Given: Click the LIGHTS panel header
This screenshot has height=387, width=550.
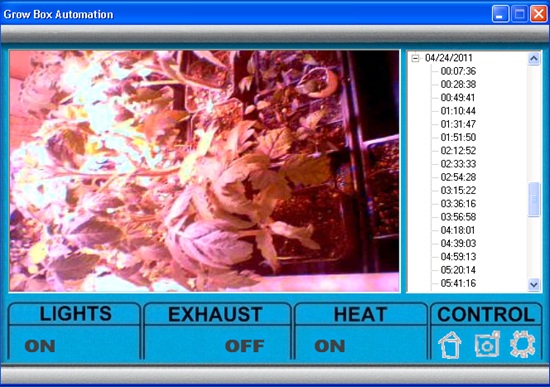Looking at the screenshot, I should [x=75, y=314].
